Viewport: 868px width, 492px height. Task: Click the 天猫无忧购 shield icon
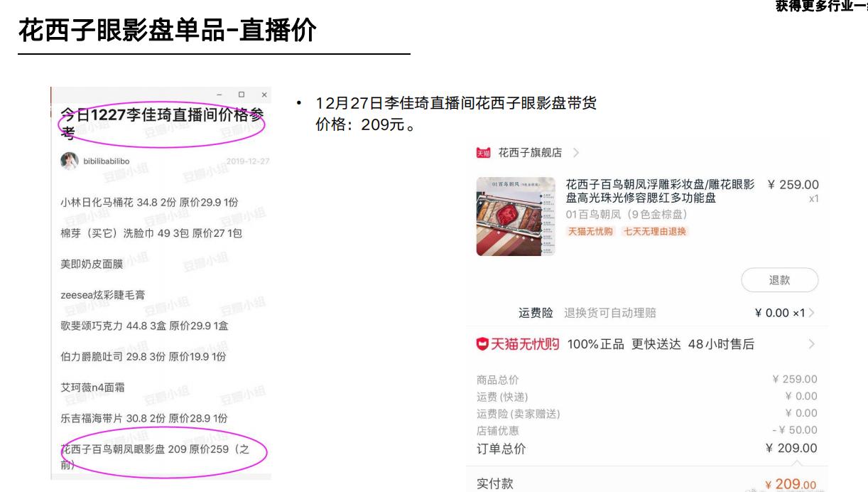pos(482,344)
